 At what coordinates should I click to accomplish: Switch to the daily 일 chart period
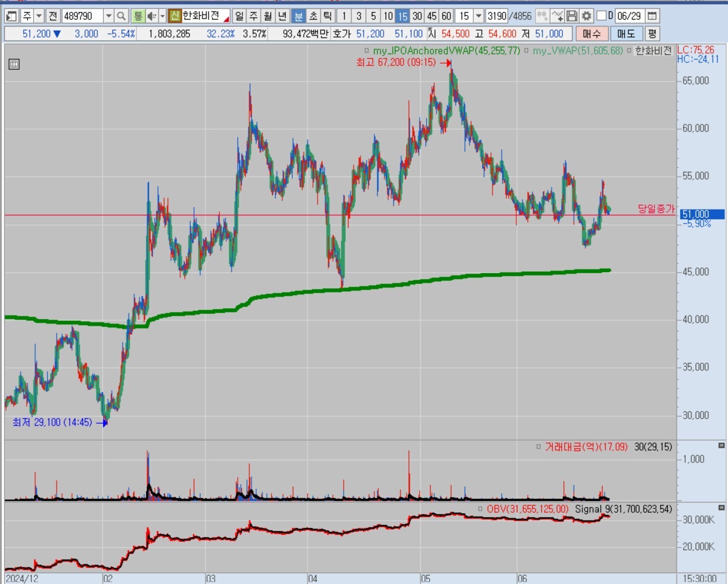pos(239,16)
